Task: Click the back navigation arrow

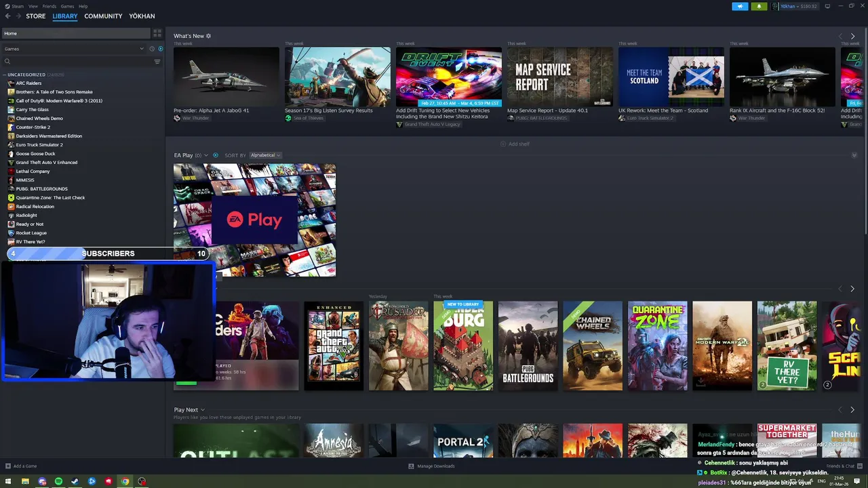Action: pos(8,16)
